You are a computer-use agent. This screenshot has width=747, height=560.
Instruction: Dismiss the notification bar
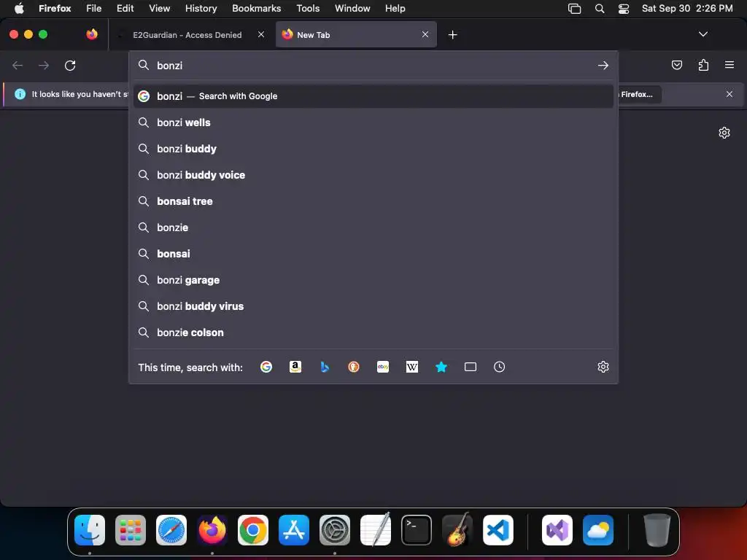coord(729,94)
